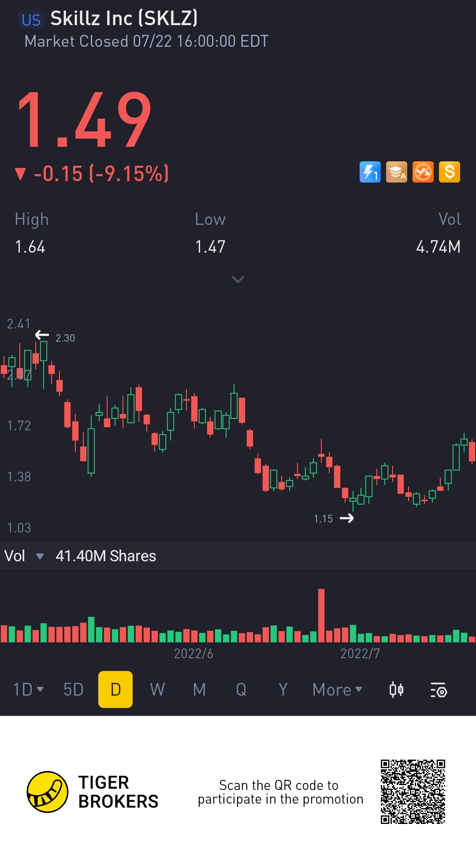This screenshot has height=868, width=476.
Task: Open the 1D intraday period dropdown
Action: 28,689
